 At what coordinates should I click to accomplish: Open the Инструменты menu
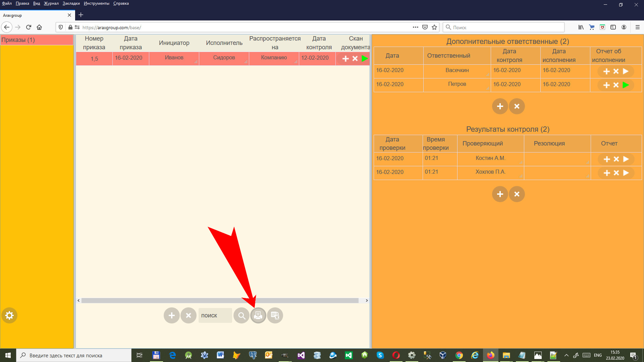point(96,3)
